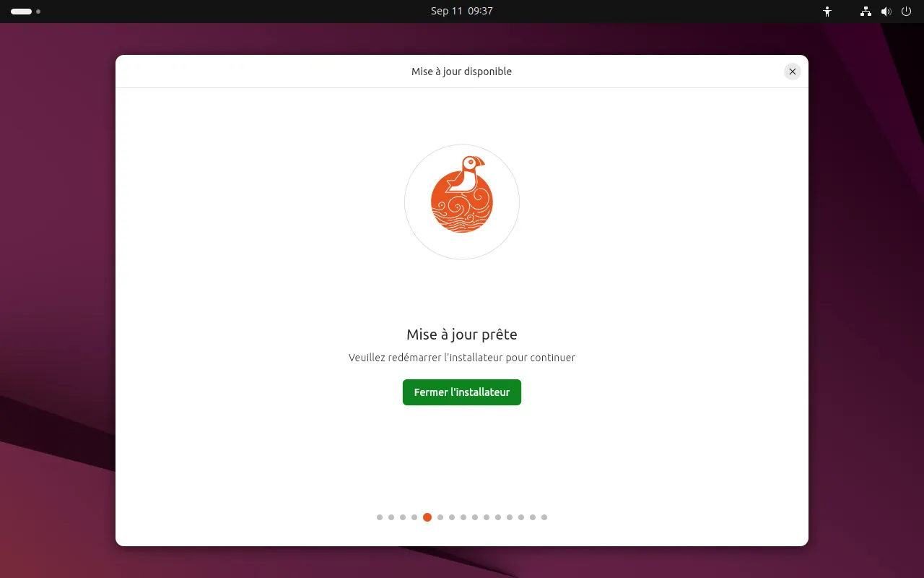Close the Mise à jour disponible window

793,72
